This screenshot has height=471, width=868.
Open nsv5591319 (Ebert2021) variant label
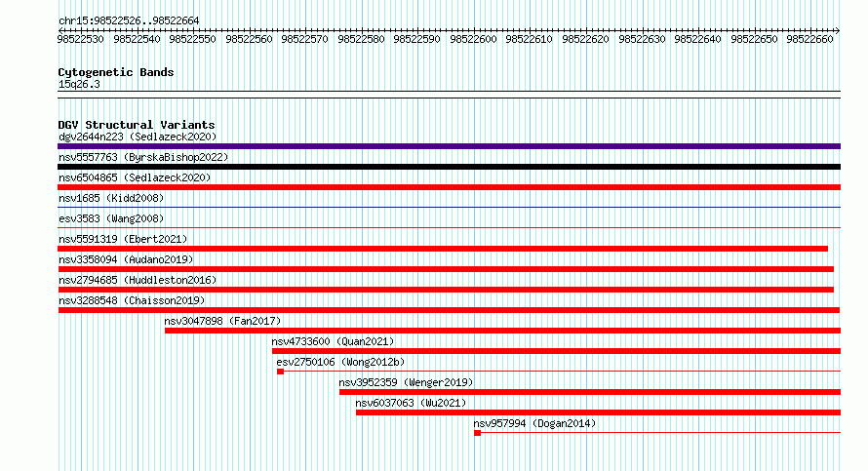123,239
